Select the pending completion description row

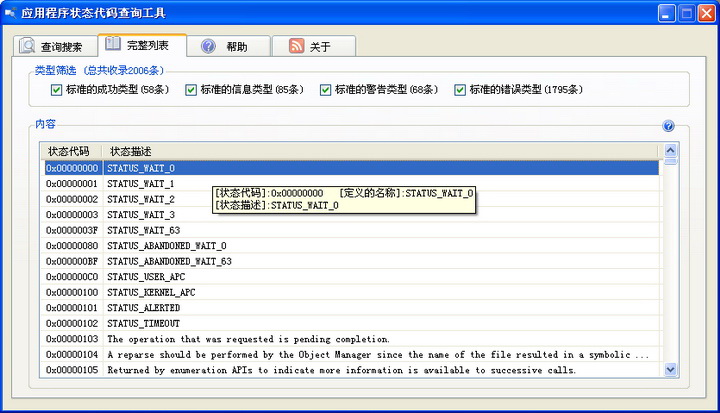(351, 339)
